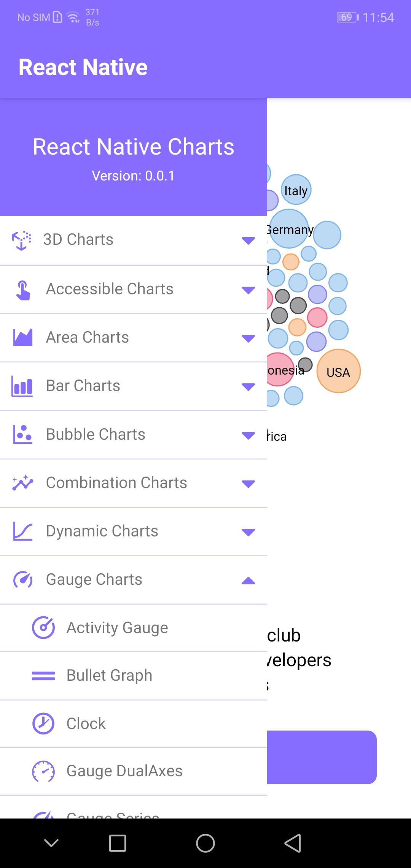Collapse the Gauge Charts section arrow
The image size is (411, 868).
click(x=248, y=580)
